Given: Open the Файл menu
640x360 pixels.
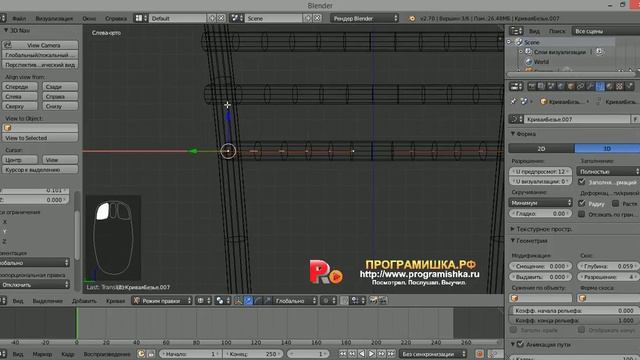Looking at the screenshot, I should coord(19,18).
